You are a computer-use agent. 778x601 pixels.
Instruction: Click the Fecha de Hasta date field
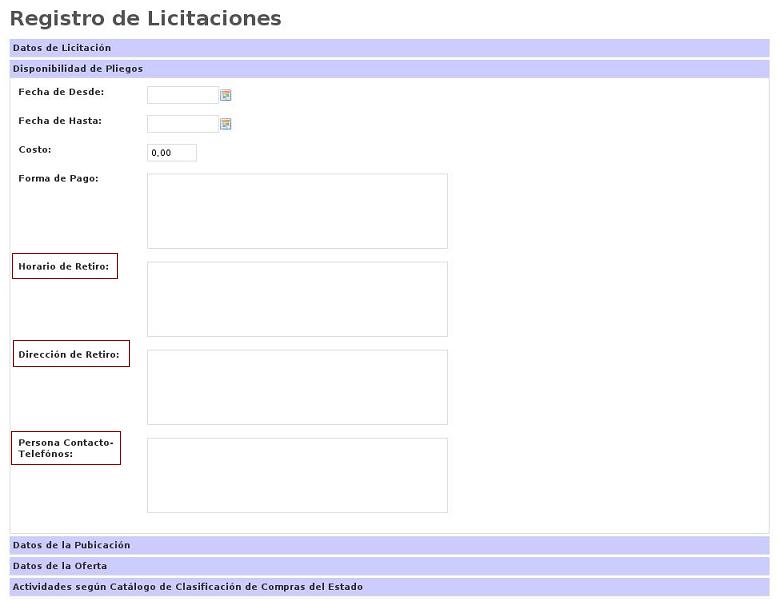(182, 124)
